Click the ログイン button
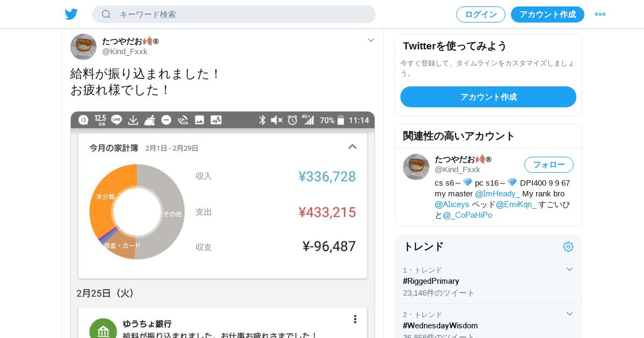The height and width of the screenshot is (338, 644). point(481,14)
